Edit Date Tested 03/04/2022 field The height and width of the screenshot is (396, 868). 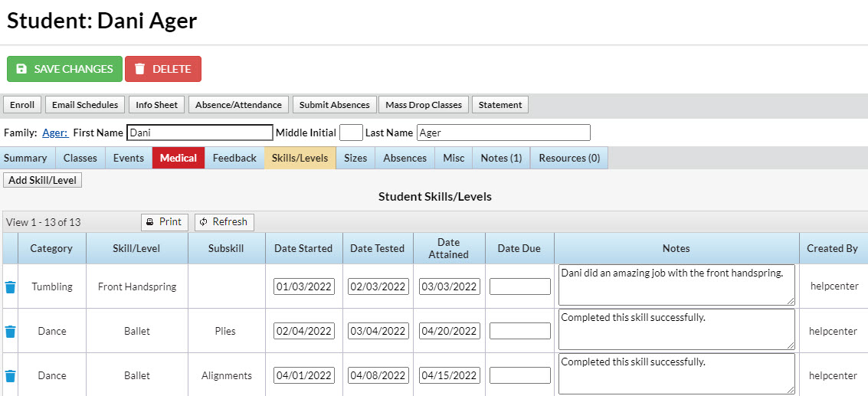378,331
